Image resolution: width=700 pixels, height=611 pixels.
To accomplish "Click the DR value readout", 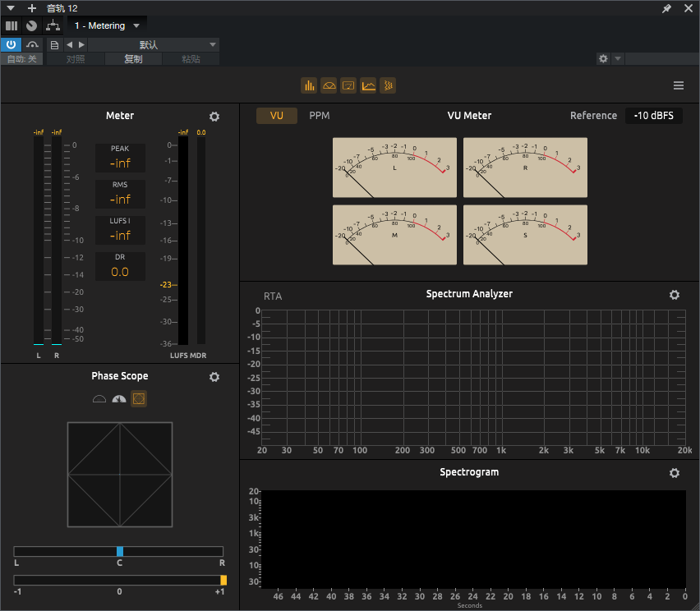I will (x=120, y=272).
